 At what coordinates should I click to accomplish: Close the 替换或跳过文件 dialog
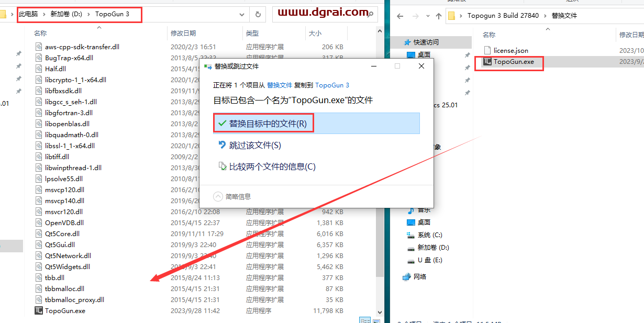coord(421,66)
